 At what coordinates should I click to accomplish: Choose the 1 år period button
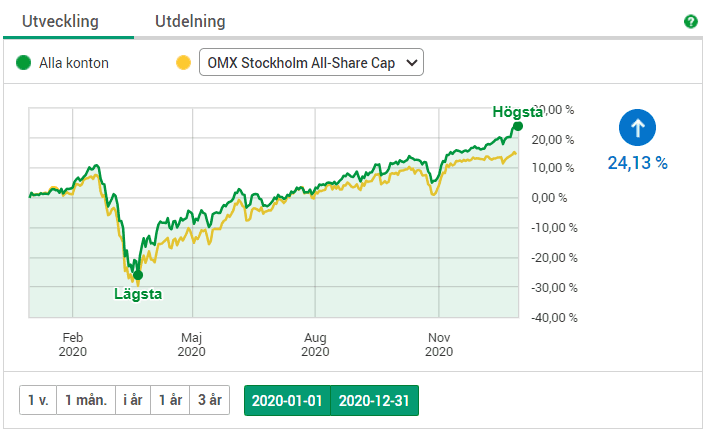click(x=170, y=401)
